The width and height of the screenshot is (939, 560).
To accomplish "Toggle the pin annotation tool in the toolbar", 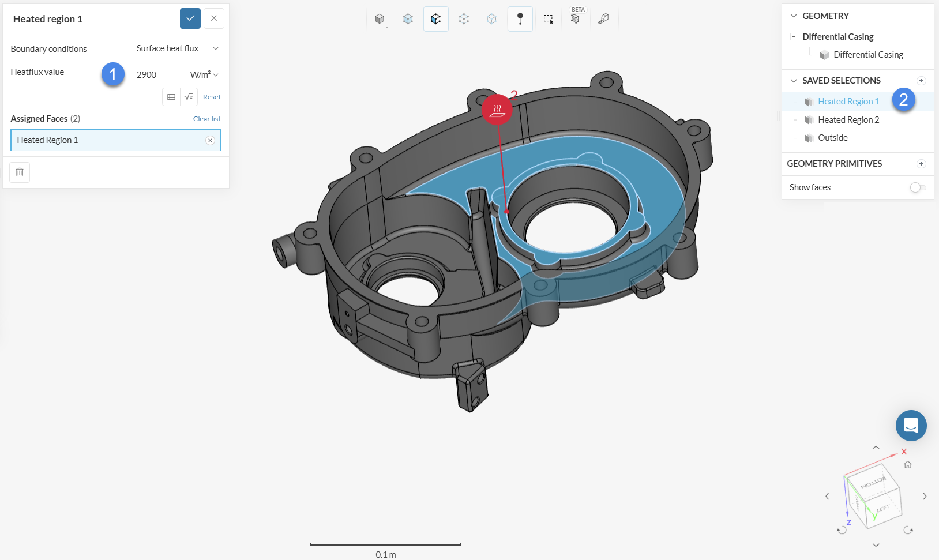I will [520, 19].
